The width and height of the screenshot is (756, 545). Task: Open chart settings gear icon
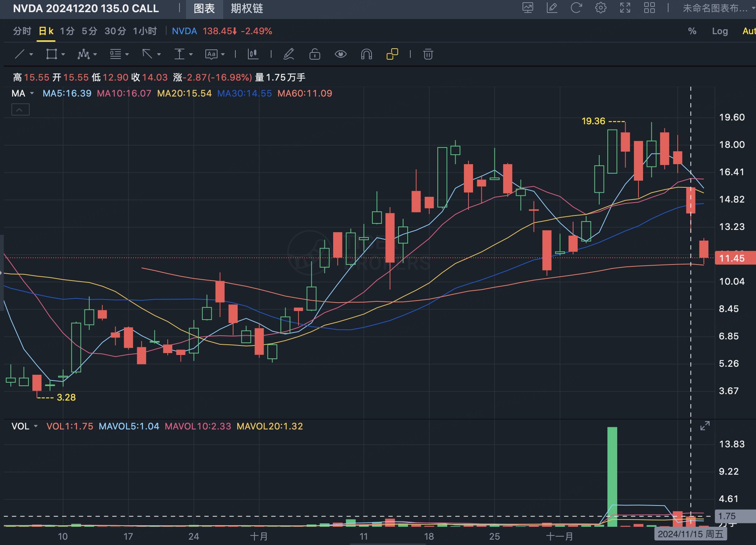(x=600, y=8)
